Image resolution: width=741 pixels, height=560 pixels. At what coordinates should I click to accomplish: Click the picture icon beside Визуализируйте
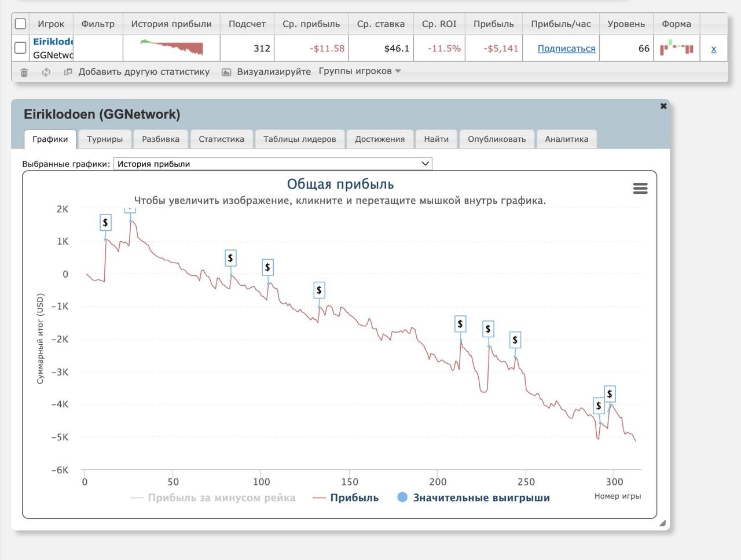[x=227, y=72]
